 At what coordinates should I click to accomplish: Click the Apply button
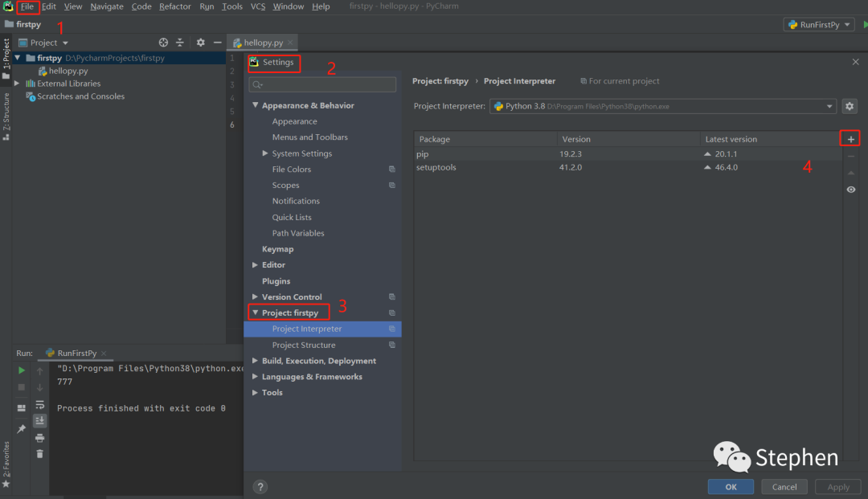click(x=838, y=487)
